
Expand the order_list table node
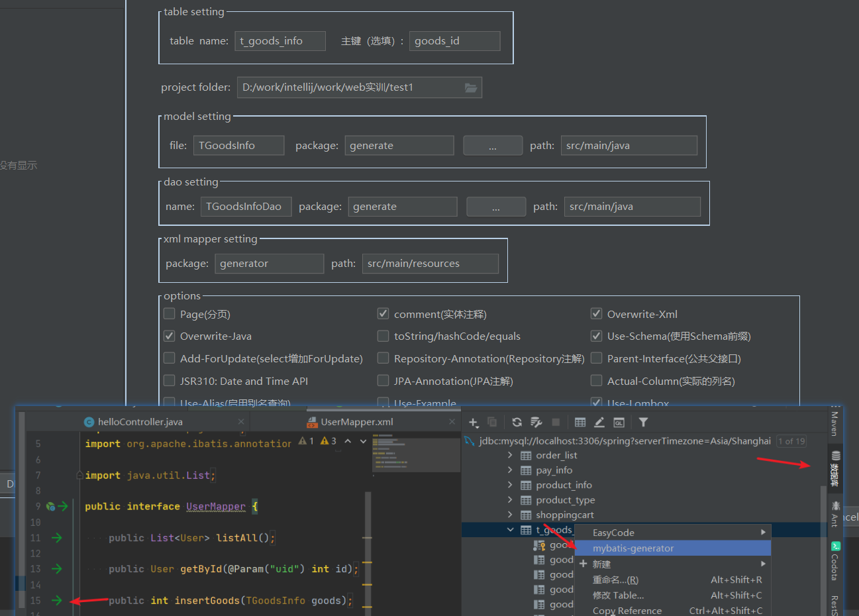point(510,455)
